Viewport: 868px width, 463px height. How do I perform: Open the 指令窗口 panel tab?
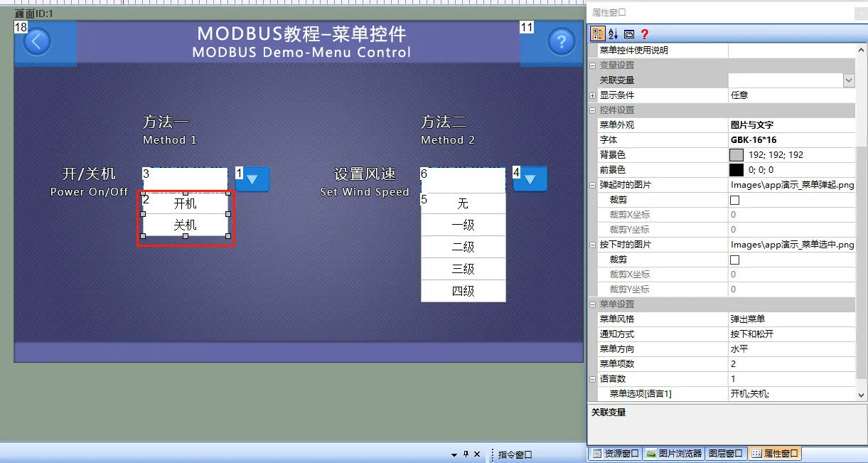click(x=515, y=454)
